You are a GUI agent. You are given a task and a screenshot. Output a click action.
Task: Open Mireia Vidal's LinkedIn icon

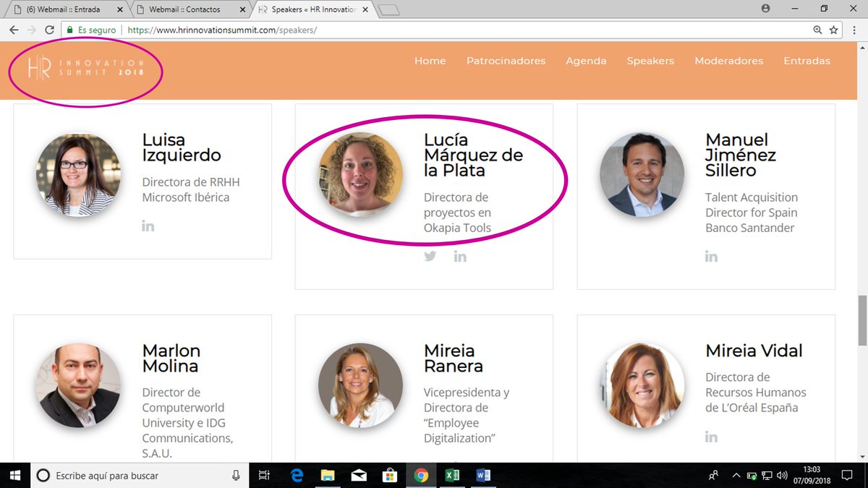[x=712, y=436]
